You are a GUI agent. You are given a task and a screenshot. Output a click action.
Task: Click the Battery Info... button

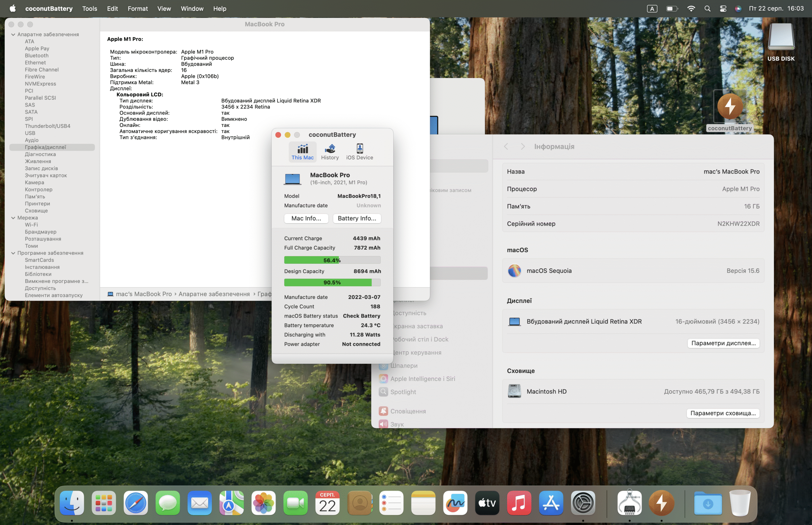tap(357, 218)
